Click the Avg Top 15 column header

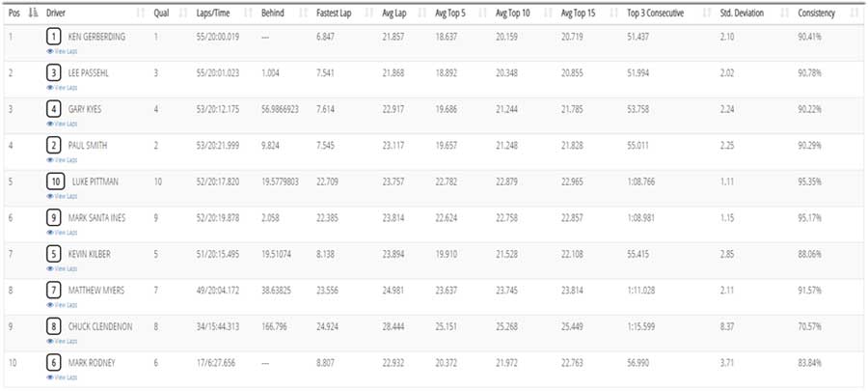coord(578,14)
